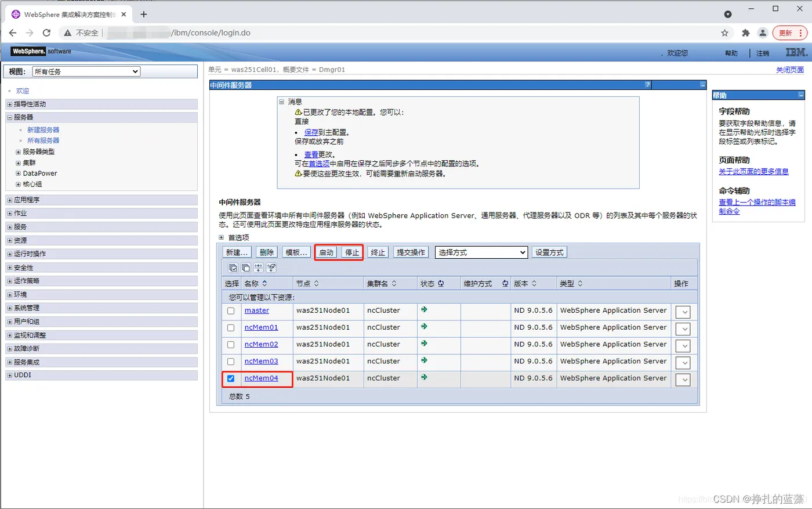
Task: Open the ncMem04 server link
Action: [261, 378]
